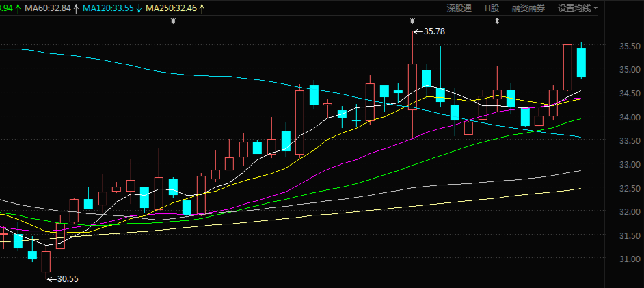Open the 深股通 tab
644x288 pixels.
pyautogui.click(x=459, y=8)
